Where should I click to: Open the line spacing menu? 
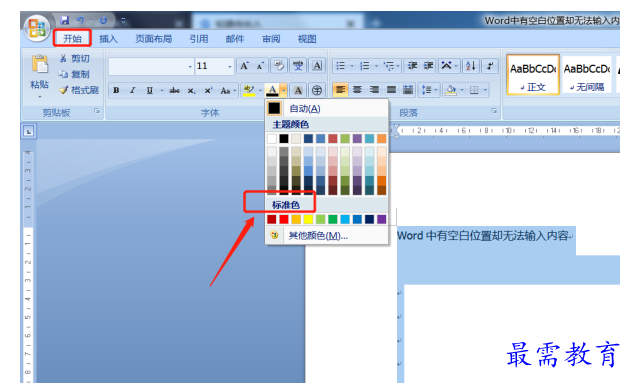click(x=429, y=90)
